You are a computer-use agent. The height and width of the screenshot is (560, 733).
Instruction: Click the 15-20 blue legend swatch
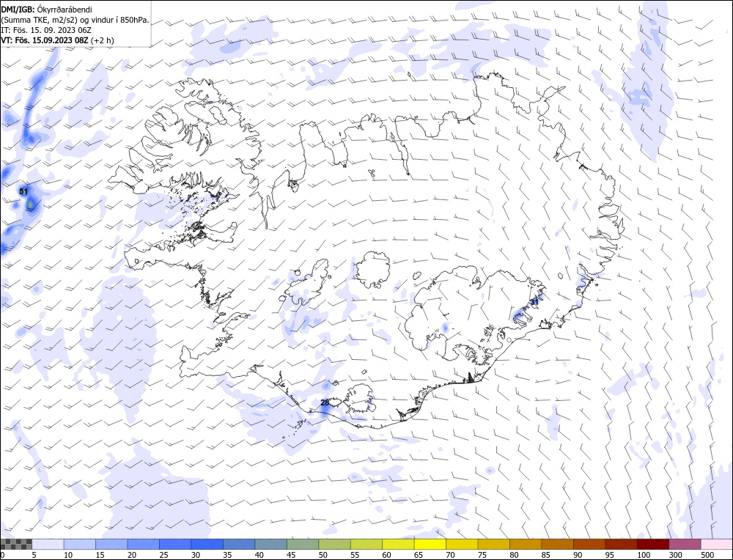pyautogui.click(x=111, y=544)
